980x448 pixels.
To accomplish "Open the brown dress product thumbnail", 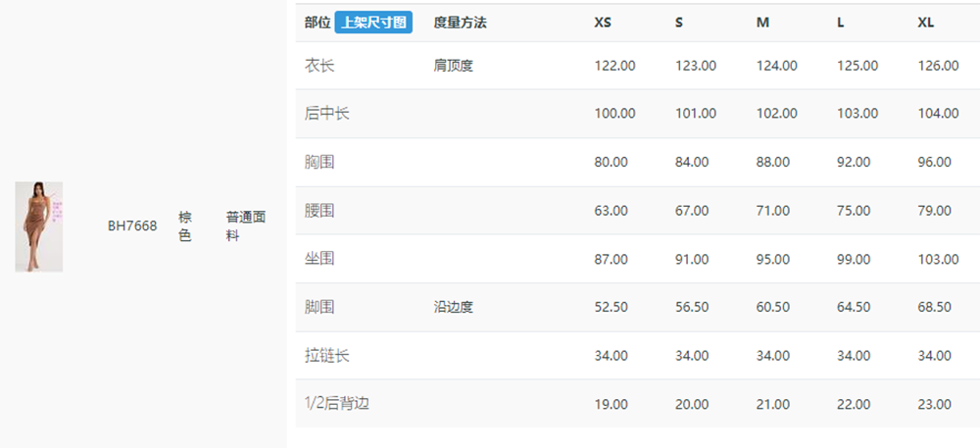I will [x=39, y=226].
